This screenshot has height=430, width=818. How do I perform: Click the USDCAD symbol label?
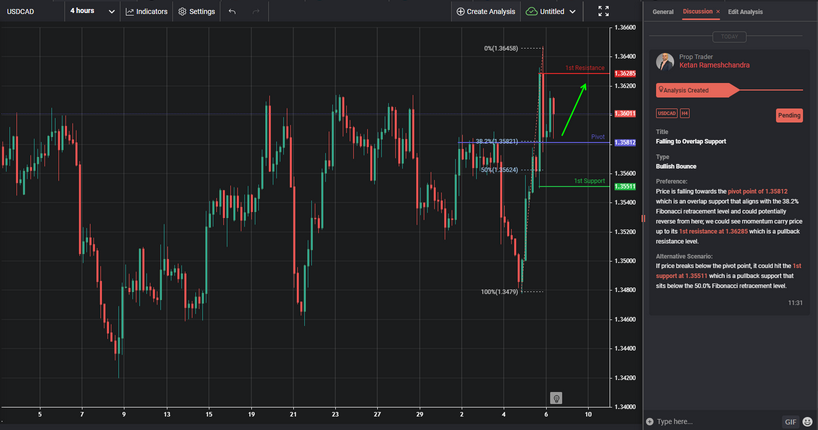pyautogui.click(x=20, y=11)
